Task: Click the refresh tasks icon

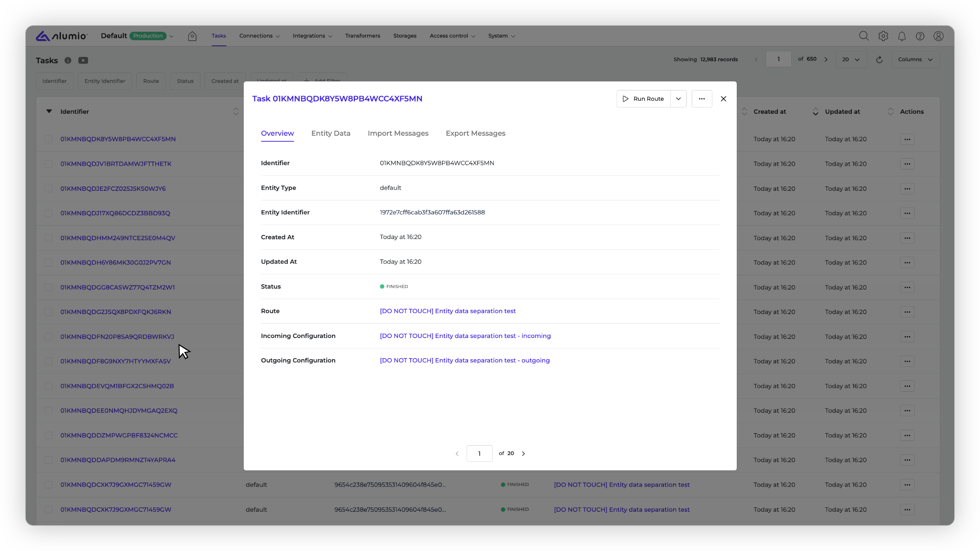Action: tap(879, 60)
